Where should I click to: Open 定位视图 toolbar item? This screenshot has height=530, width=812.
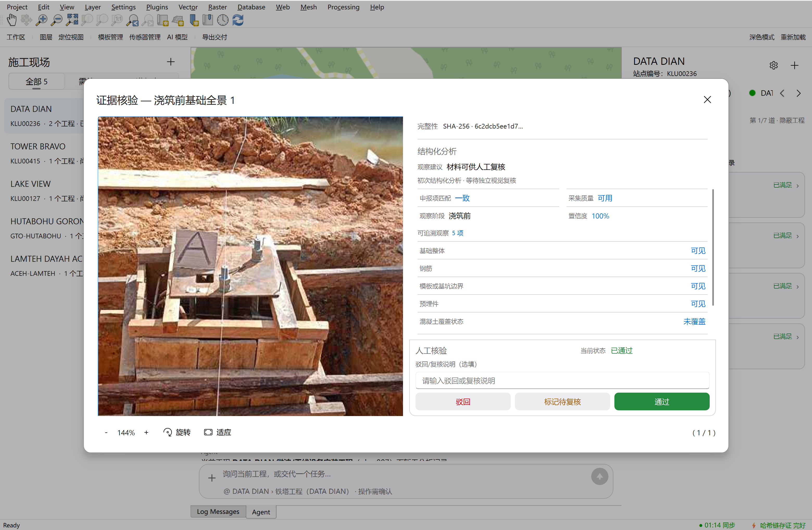pos(71,37)
